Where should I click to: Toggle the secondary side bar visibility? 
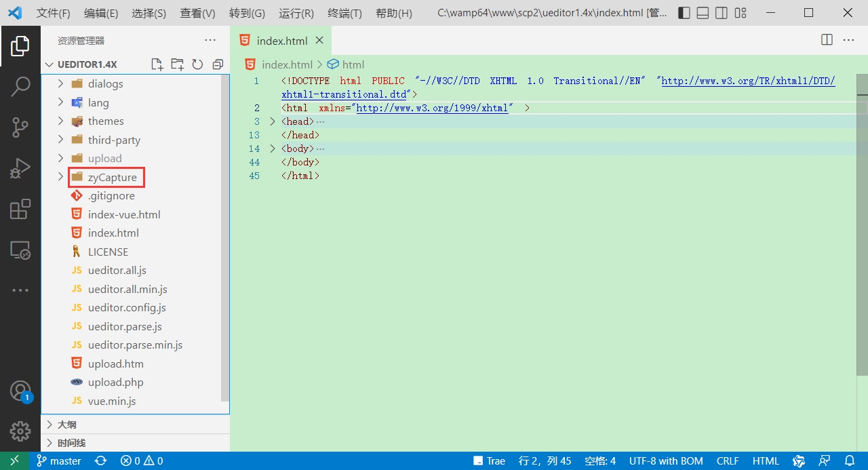coord(722,13)
